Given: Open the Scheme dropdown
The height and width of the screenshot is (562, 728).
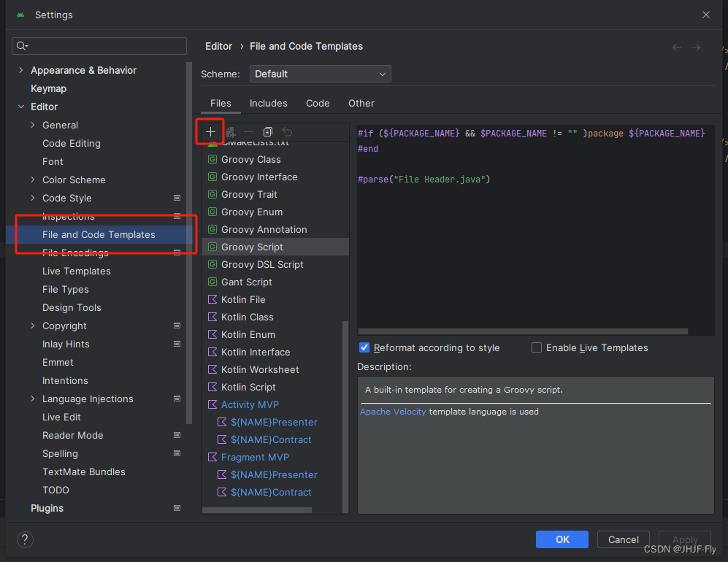Looking at the screenshot, I should [x=321, y=74].
